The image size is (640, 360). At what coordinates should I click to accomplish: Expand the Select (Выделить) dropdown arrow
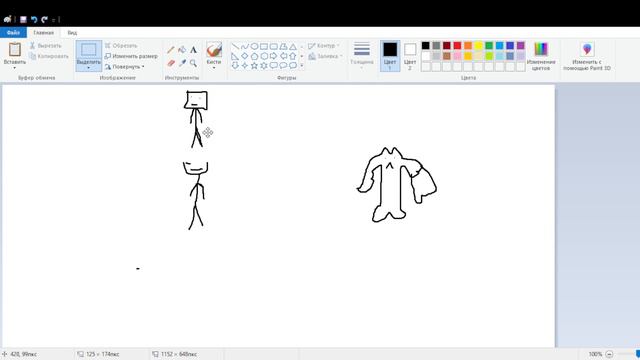pos(89,68)
